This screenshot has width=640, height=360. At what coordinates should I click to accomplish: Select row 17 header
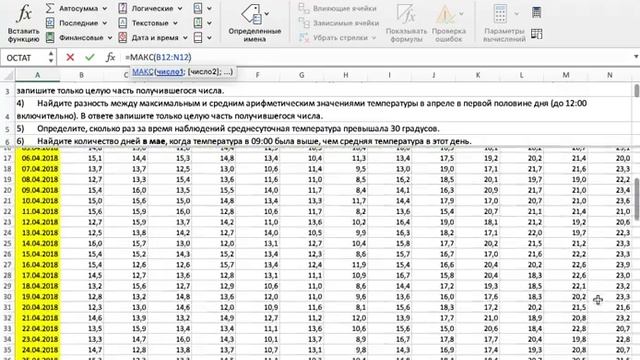7,158
